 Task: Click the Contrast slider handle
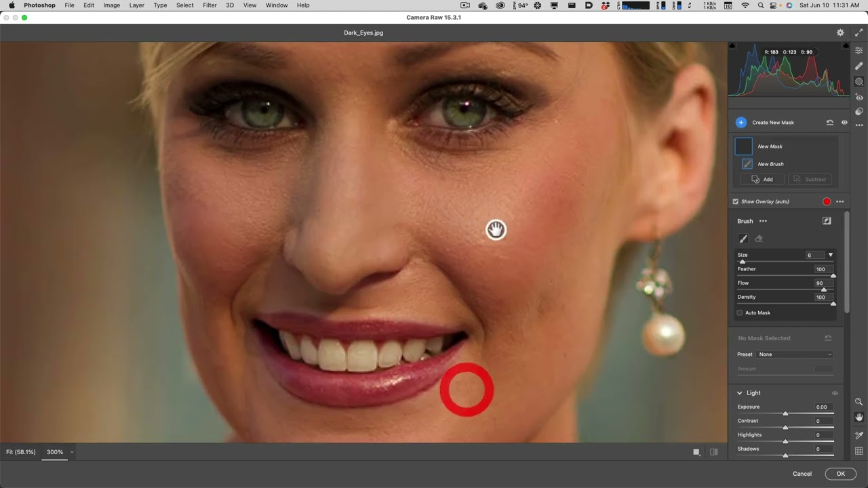785,428
